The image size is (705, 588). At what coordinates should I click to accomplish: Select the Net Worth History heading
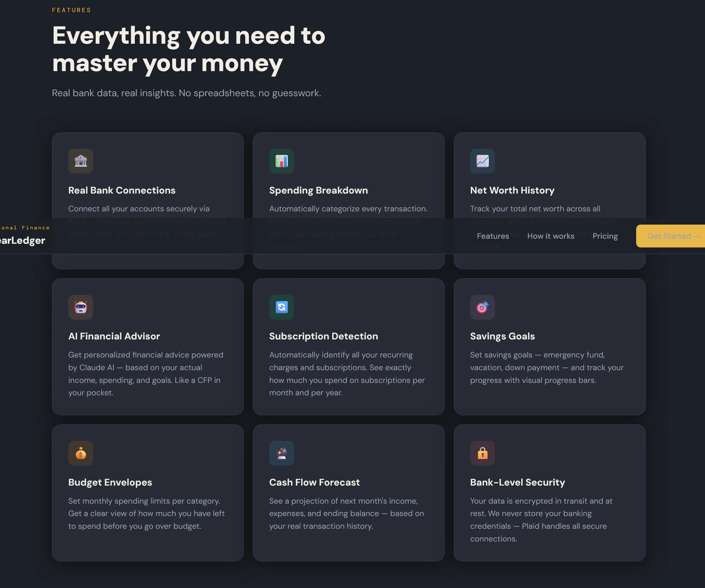(512, 190)
